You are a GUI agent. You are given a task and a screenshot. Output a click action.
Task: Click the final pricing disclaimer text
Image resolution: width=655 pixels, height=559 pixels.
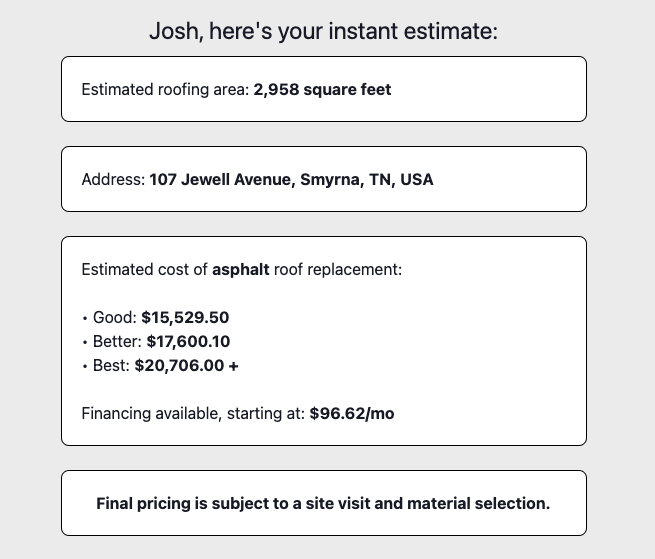coord(323,503)
